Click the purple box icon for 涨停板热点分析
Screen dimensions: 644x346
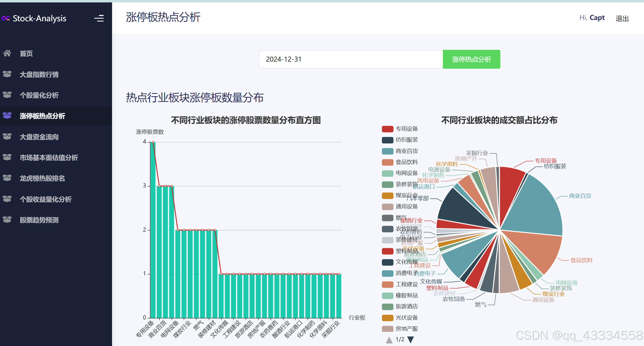7,116
